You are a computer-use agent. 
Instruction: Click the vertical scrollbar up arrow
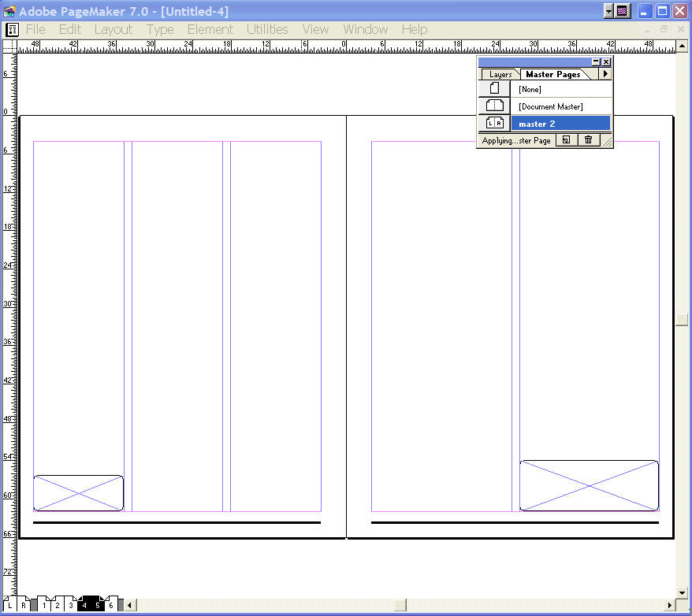click(682, 46)
